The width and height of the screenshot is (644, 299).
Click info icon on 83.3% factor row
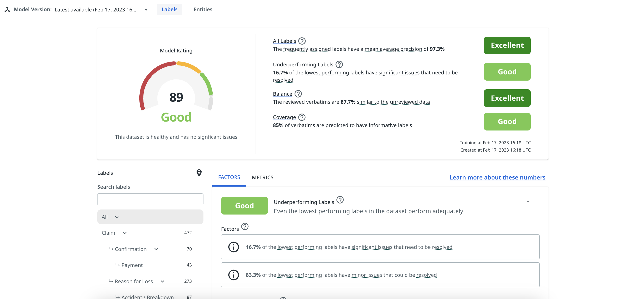pos(233,275)
